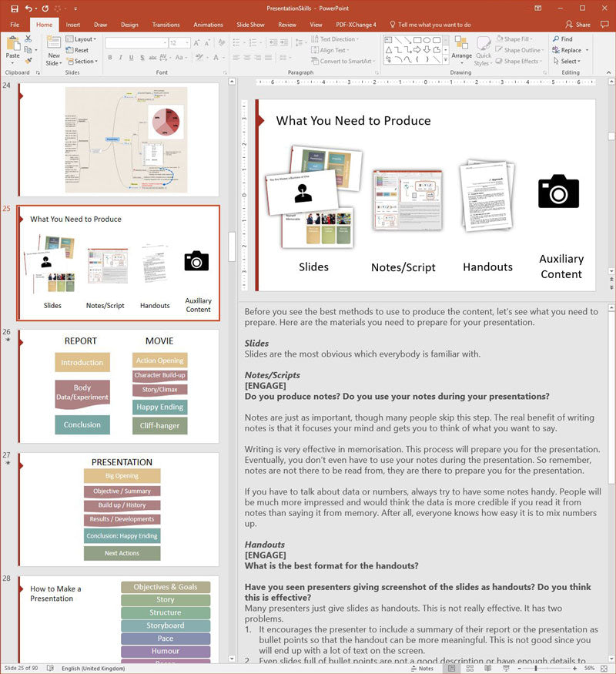616x674 pixels.
Task: Pick the Isosceles Triangle shape
Action: coord(388,50)
